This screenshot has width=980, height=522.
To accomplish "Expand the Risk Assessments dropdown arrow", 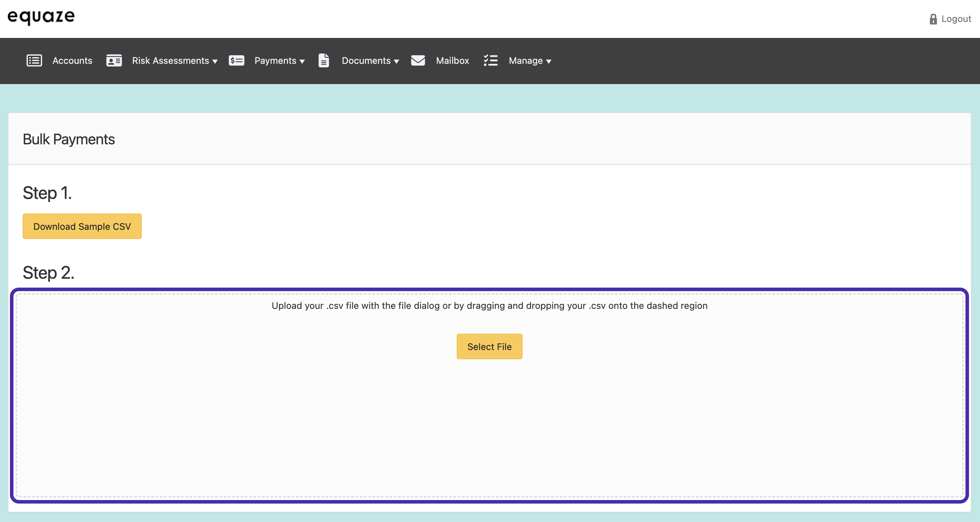I will click(x=215, y=61).
